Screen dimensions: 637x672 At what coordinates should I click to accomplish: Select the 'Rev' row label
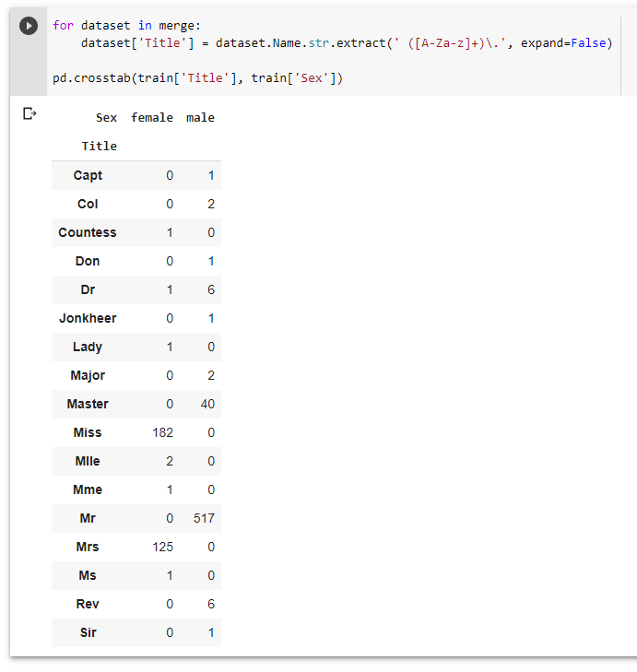point(88,604)
